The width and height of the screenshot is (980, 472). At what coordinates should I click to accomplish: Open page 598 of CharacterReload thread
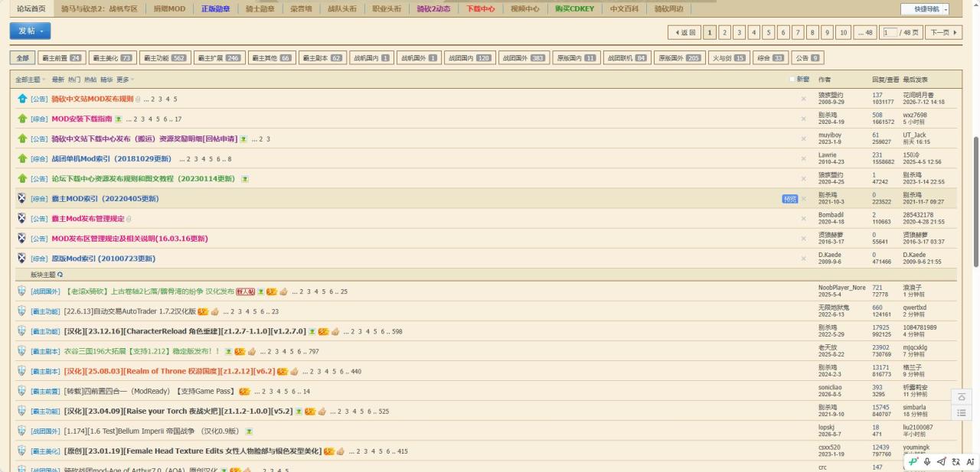pyautogui.click(x=396, y=331)
